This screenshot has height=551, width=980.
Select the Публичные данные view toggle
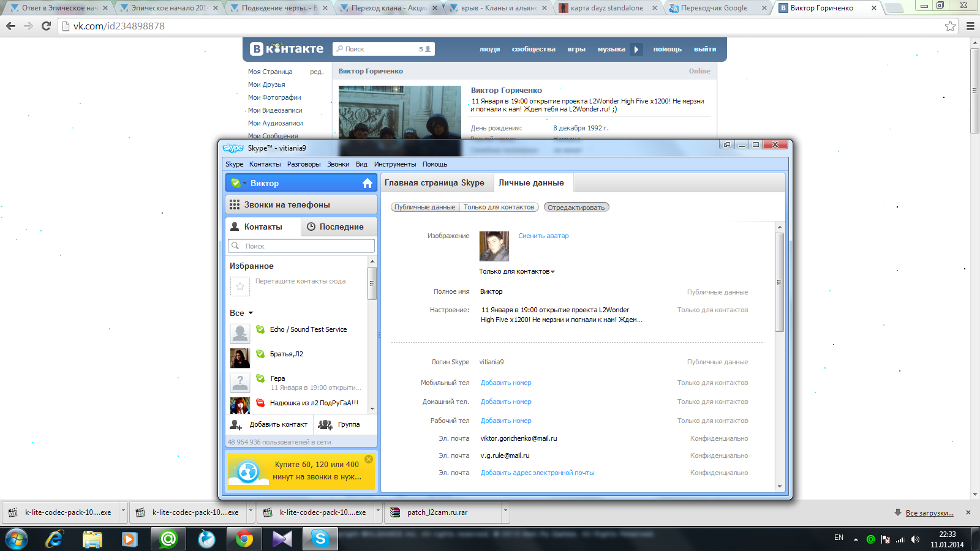pyautogui.click(x=424, y=207)
